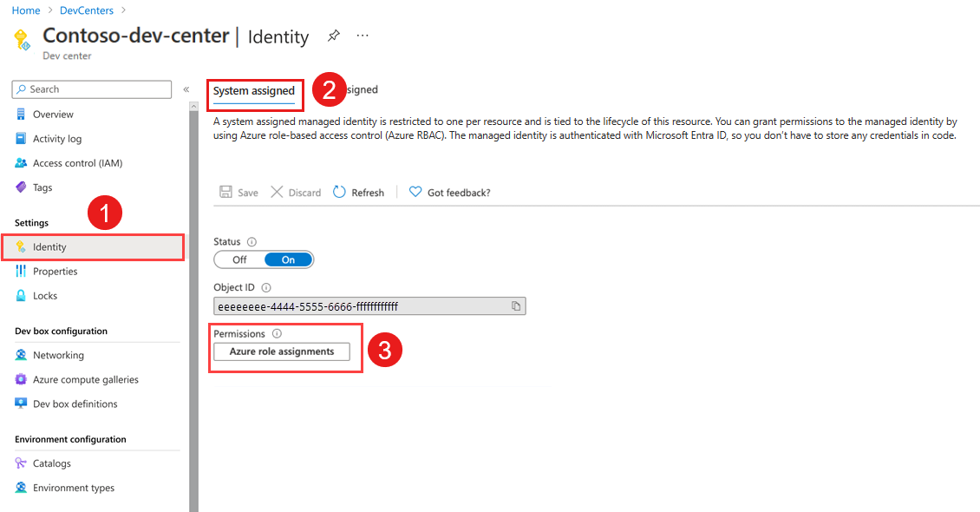Image resolution: width=980 pixels, height=512 pixels.
Task: Click the Dev box configuration heading
Action: click(62, 331)
